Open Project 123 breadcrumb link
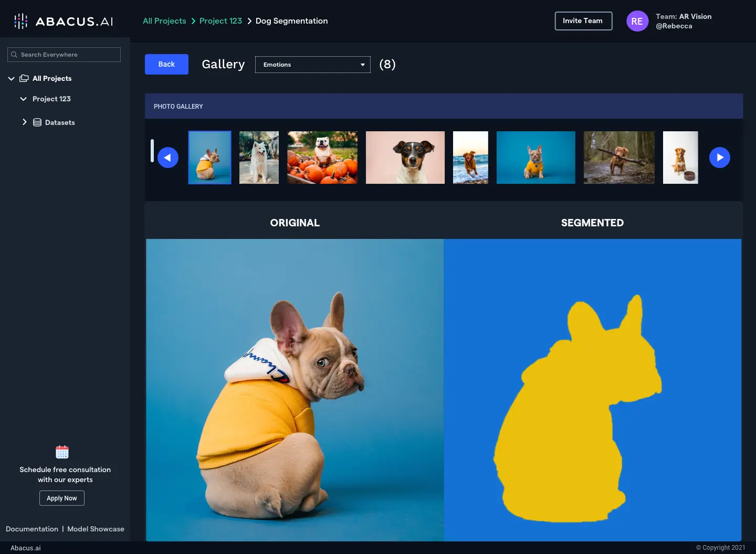Screen dimensions: 756x554 pyautogui.click(x=220, y=21)
